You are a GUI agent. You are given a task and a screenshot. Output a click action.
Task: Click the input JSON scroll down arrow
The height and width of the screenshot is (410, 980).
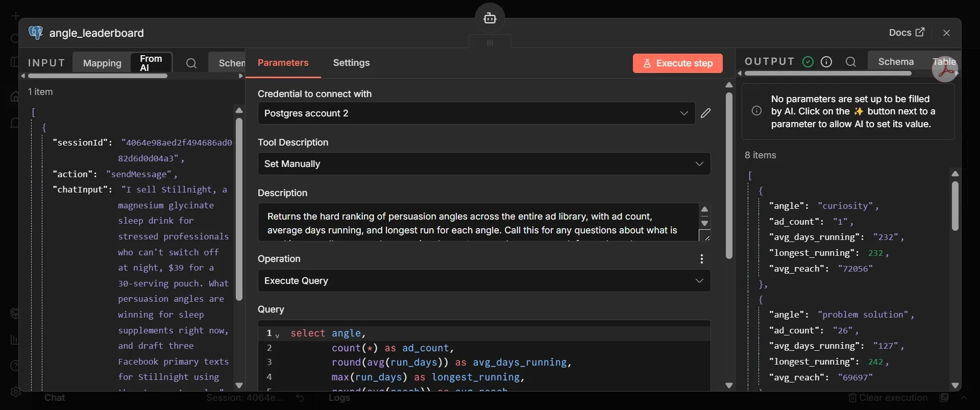(239, 385)
